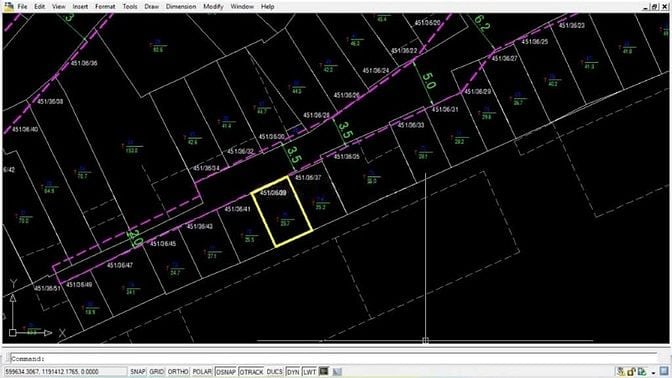The image size is (672, 378).
Task: Restore down the drawing window
Action: pos(655,7)
